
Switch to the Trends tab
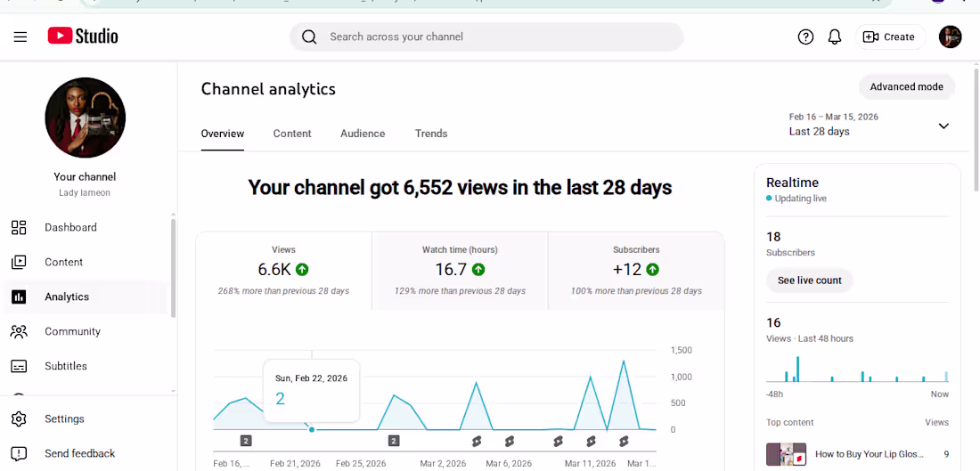431,133
